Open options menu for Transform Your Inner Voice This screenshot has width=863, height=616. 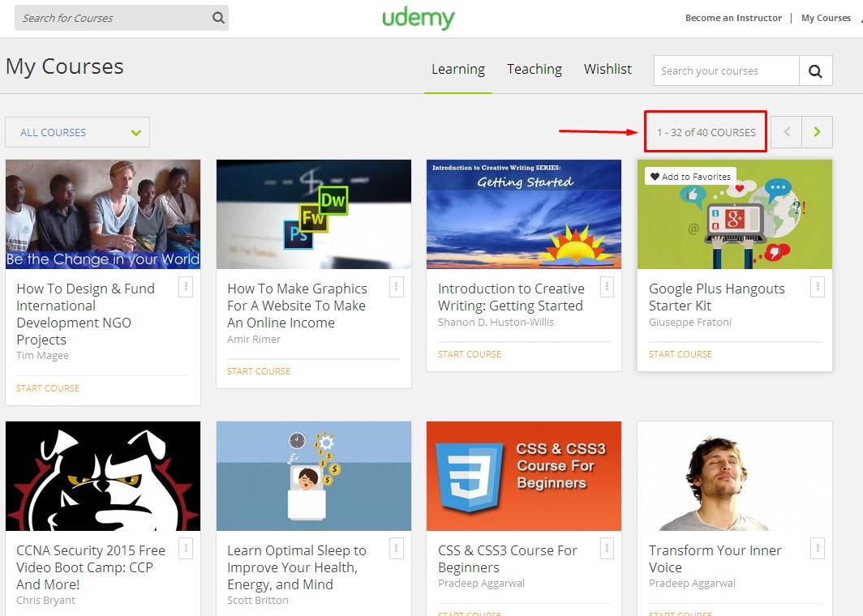pos(818,549)
